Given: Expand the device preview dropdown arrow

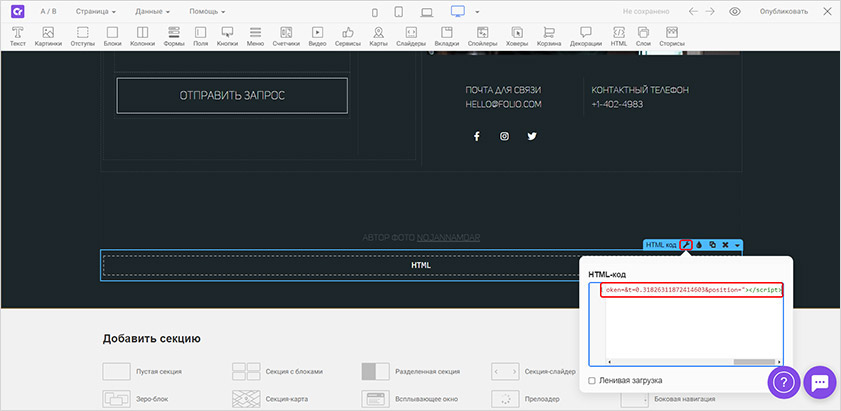Looking at the screenshot, I should (x=477, y=12).
